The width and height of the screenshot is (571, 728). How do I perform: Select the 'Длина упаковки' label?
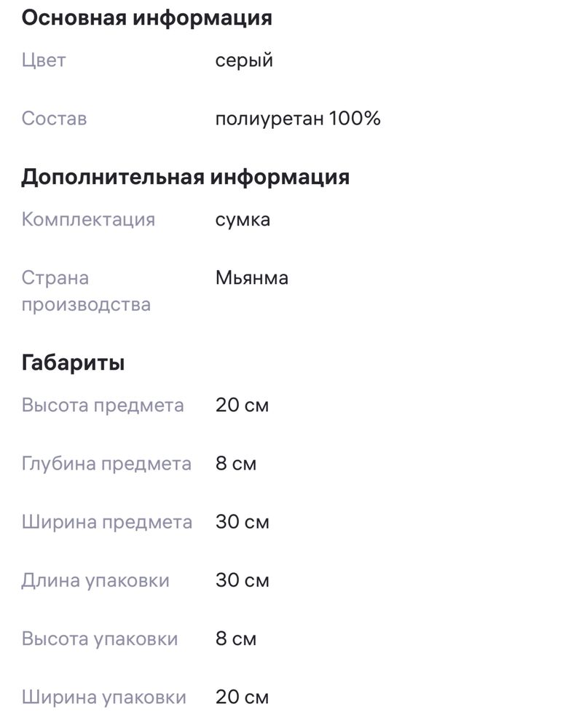(x=95, y=581)
